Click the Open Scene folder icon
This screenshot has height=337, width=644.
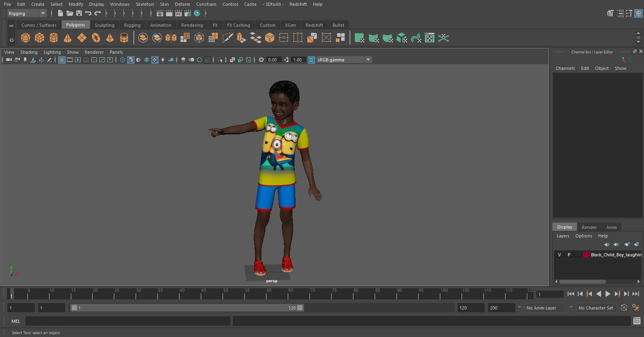[x=70, y=13]
